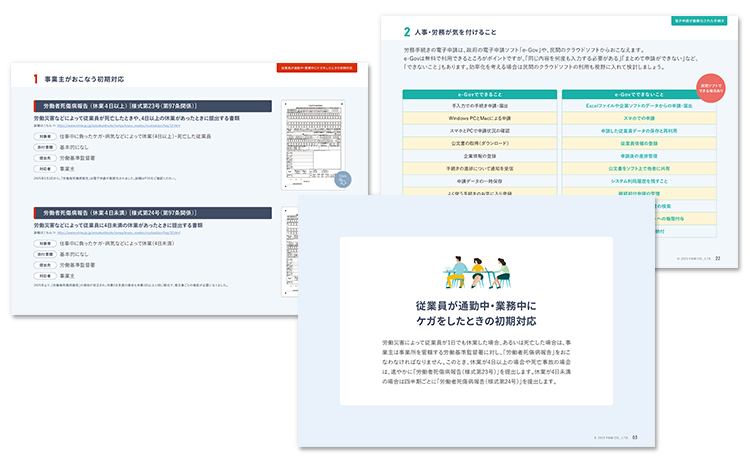
Task: Select the 労働者死傷病報告 様式第24号 header bar
Action: pyautogui.click(x=153, y=213)
